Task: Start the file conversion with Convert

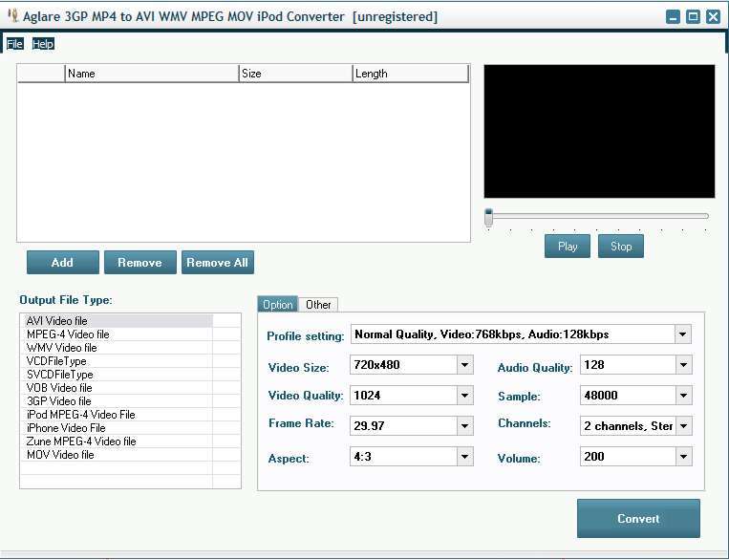Action: pyautogui.click(x=638, y=519)
